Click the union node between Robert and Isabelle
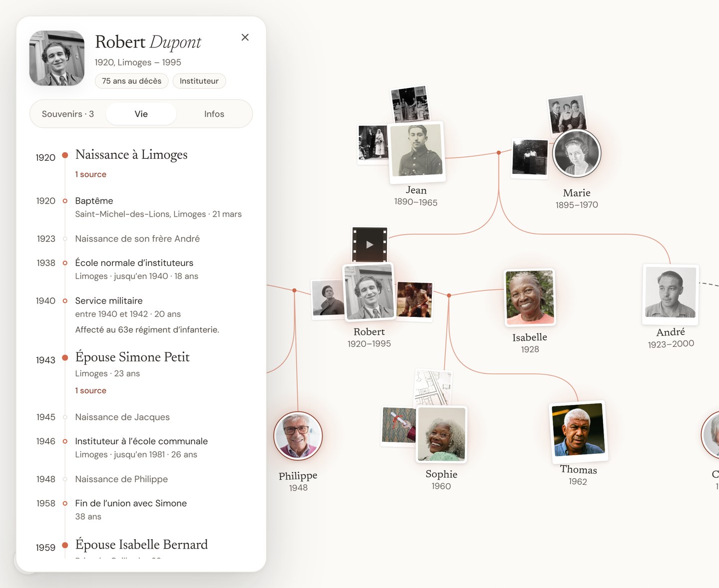719x588 pixels. pos(449,295)
